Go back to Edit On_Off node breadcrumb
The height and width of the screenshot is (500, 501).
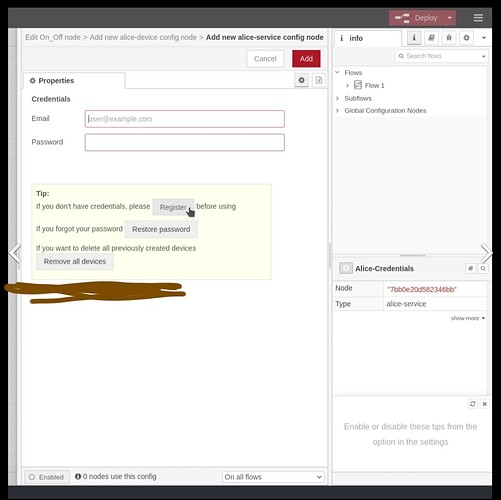53,37
